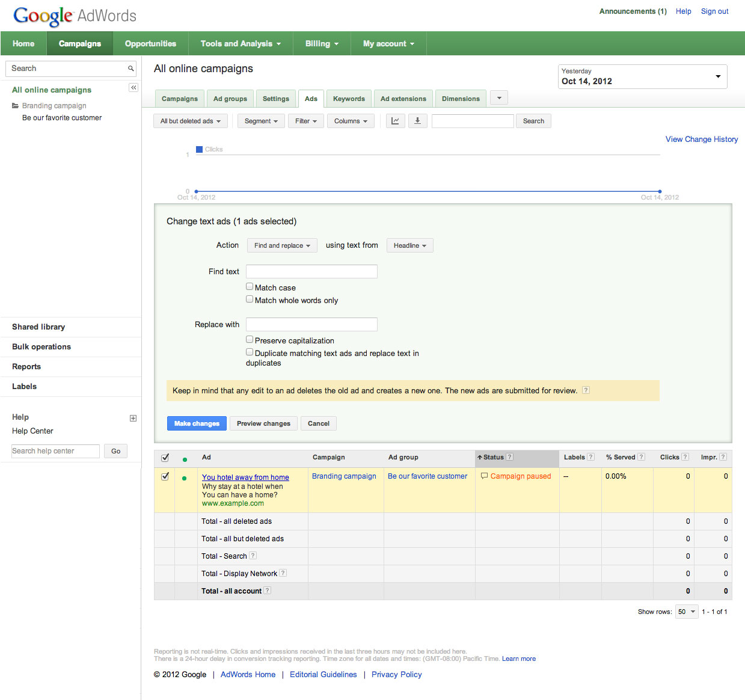Open the Segment dropdown
The image size is (745, 700).
261,121
